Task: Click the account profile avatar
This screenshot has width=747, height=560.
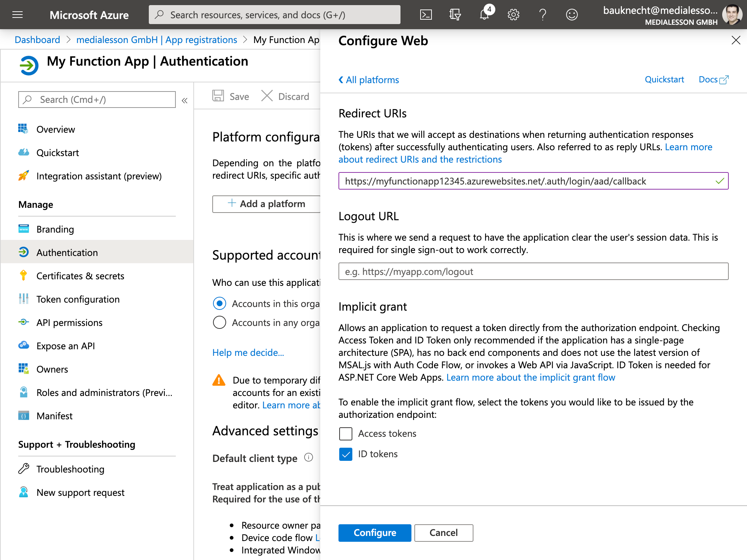Action: (732, 15)
